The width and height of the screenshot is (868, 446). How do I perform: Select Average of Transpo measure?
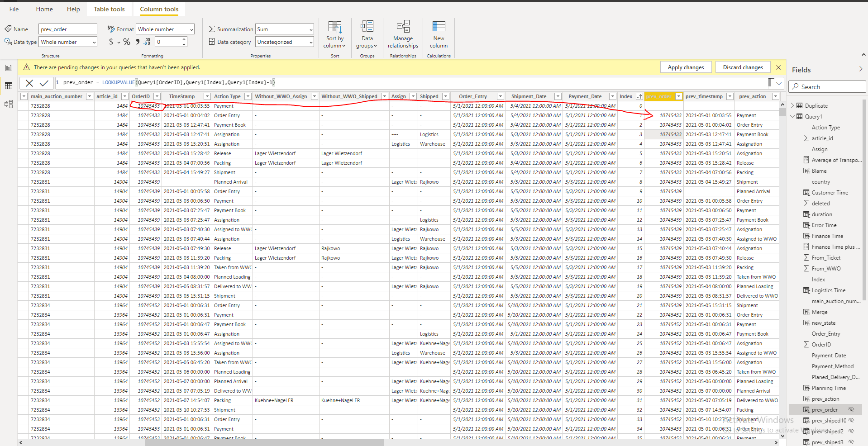click(x=837, y=160)
